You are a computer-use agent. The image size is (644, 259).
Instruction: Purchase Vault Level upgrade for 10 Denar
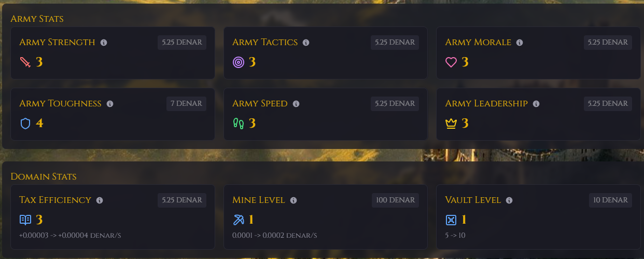610,200
